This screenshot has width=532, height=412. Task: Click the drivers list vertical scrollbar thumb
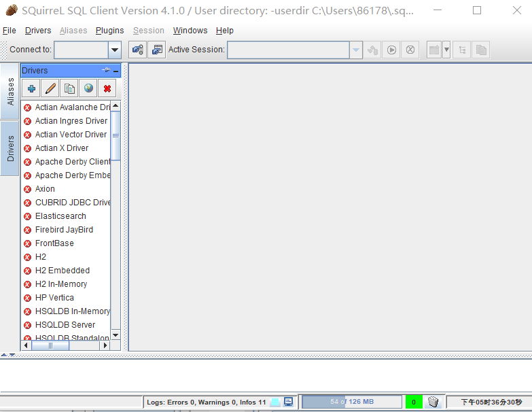pyautogui.click(x=116, y=135)
